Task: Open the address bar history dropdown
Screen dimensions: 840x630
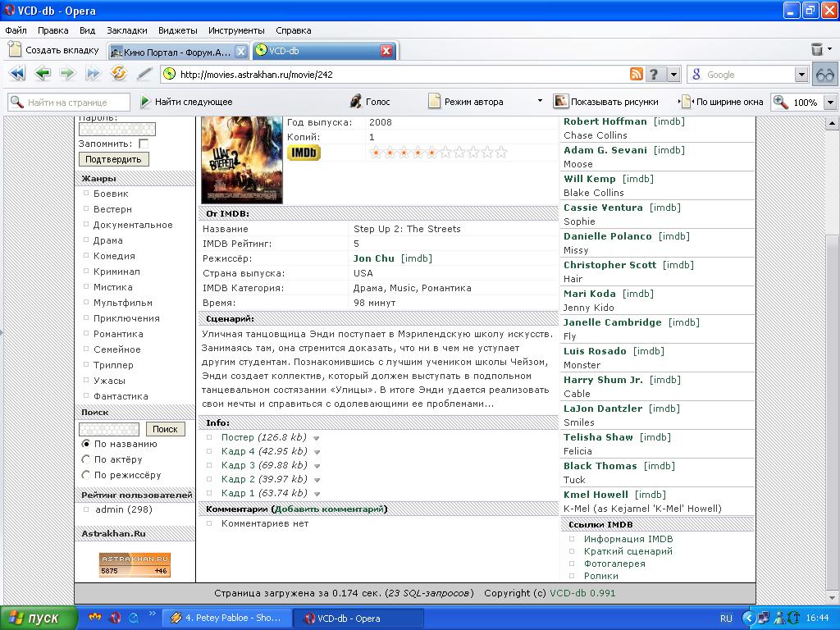Action: [674, 74]
